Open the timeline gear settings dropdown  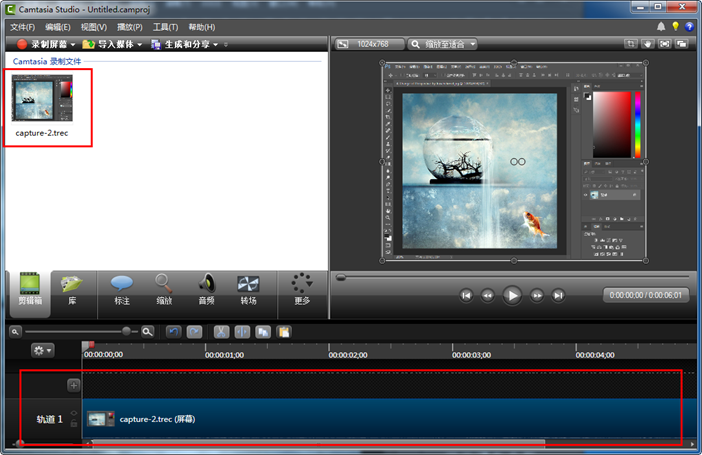(44, 350)
